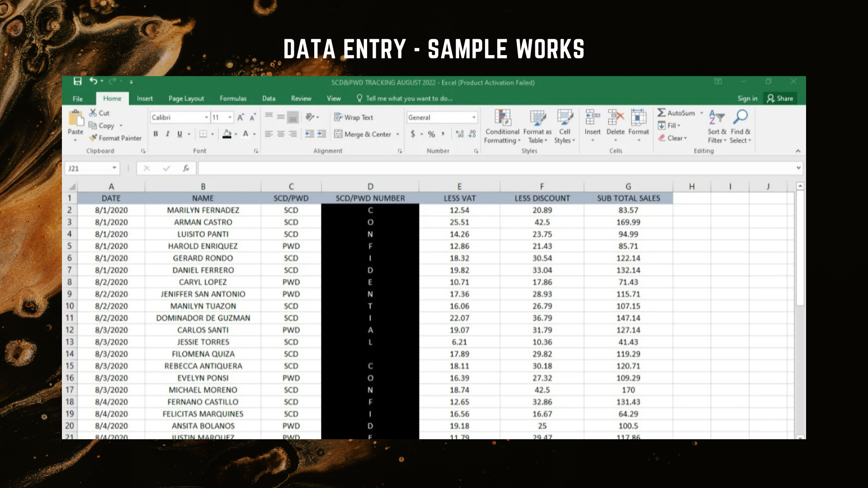Expand the General number format dropdown

click(x=474, y=117)
